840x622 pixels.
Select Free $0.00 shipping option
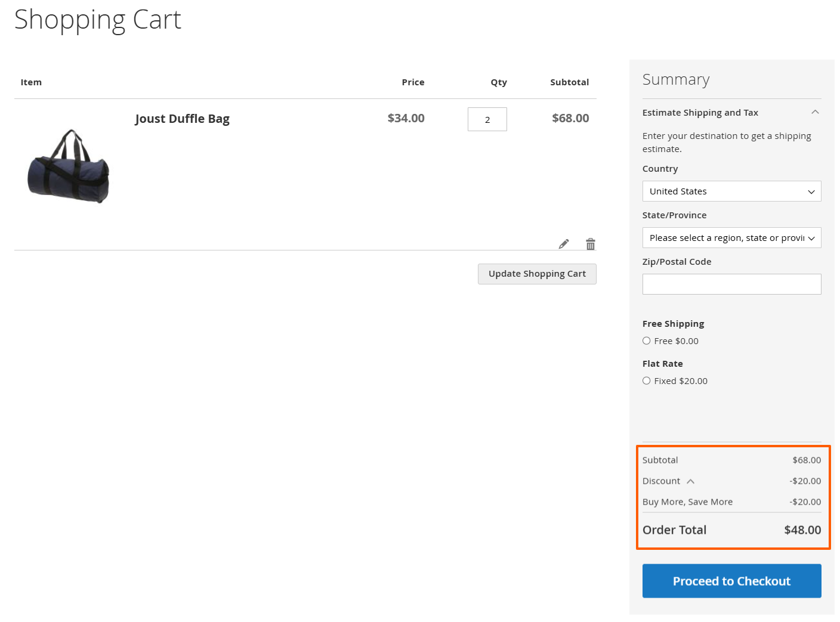646,341
